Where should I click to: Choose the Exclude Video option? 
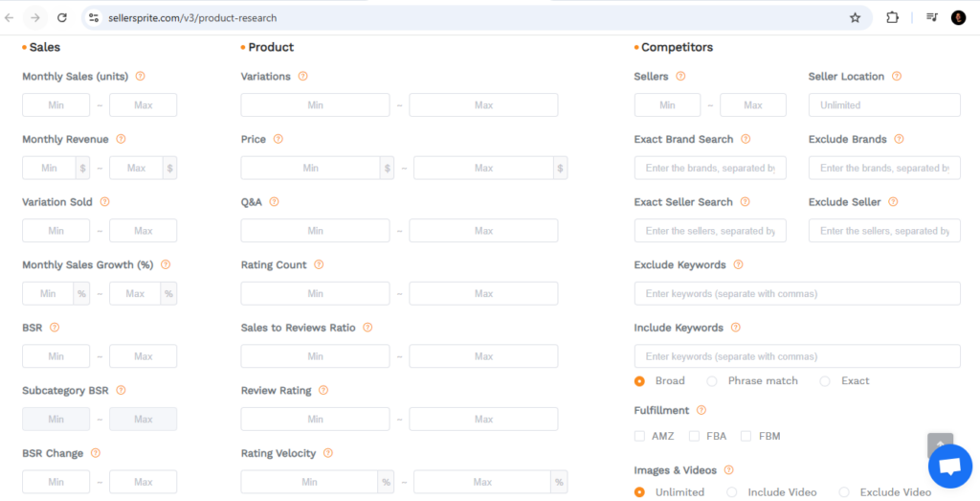point(844,492)
